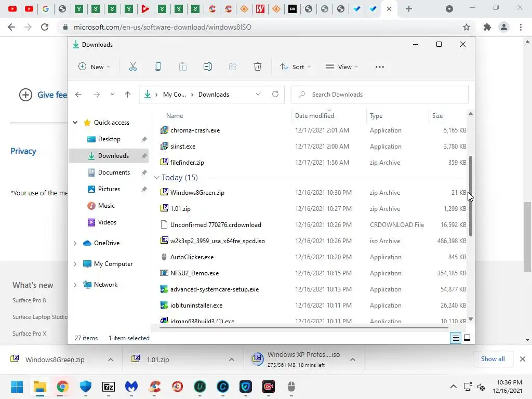Screen dimensions: 532x399
Task: Click the Rename icon in Explorer toolbar
Action: (x=208, y=67)
